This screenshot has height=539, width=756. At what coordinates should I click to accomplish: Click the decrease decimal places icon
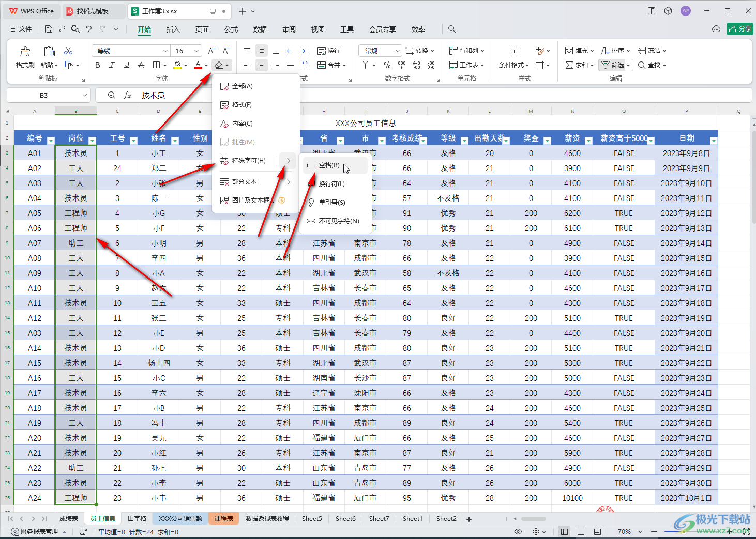[x=431, y=65]
